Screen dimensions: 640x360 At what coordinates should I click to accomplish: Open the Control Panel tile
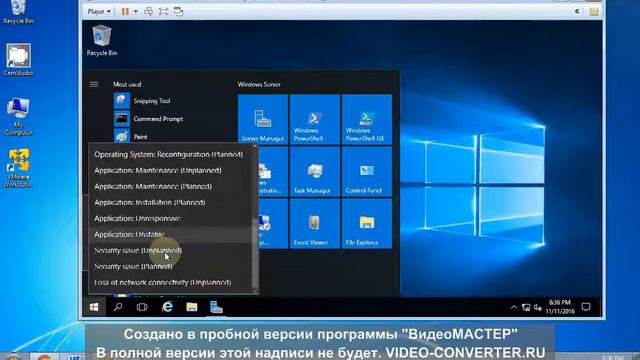tap(367, 171)
